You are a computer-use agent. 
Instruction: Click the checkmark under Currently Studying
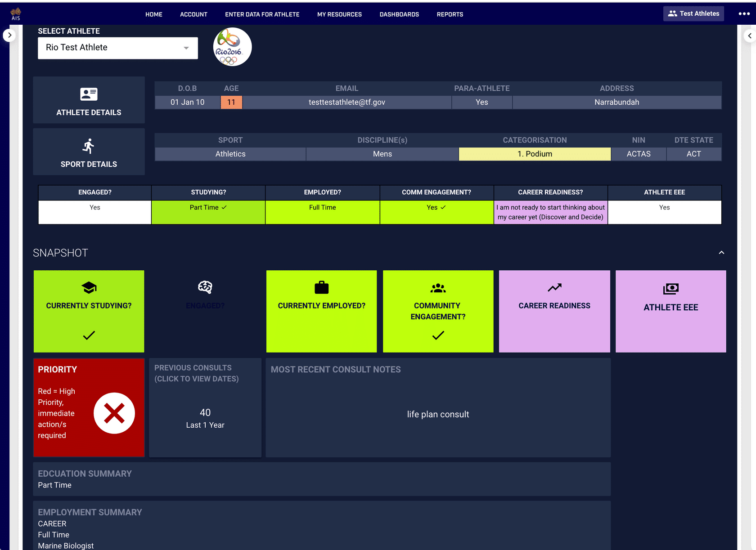89,335
